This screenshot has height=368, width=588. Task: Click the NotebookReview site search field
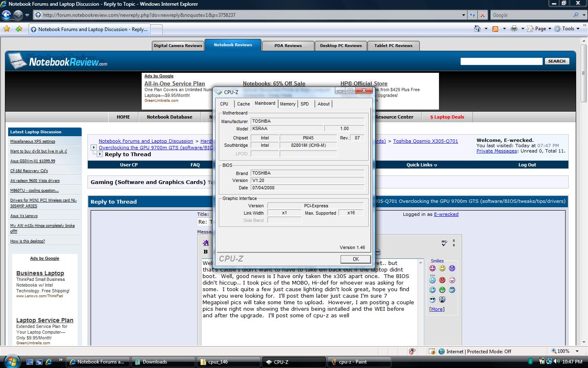[501, 61]
